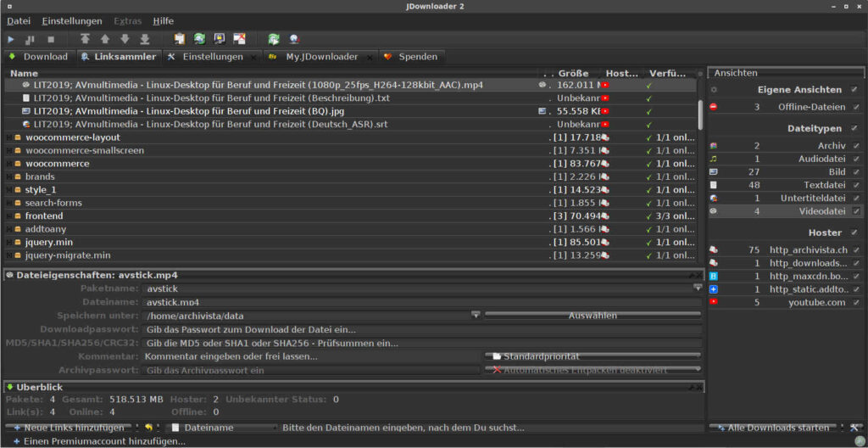Pause downloads using the pause toolbar icon
Image resolution: width=868 pixels, height=448 pixels.
point(30,39)
